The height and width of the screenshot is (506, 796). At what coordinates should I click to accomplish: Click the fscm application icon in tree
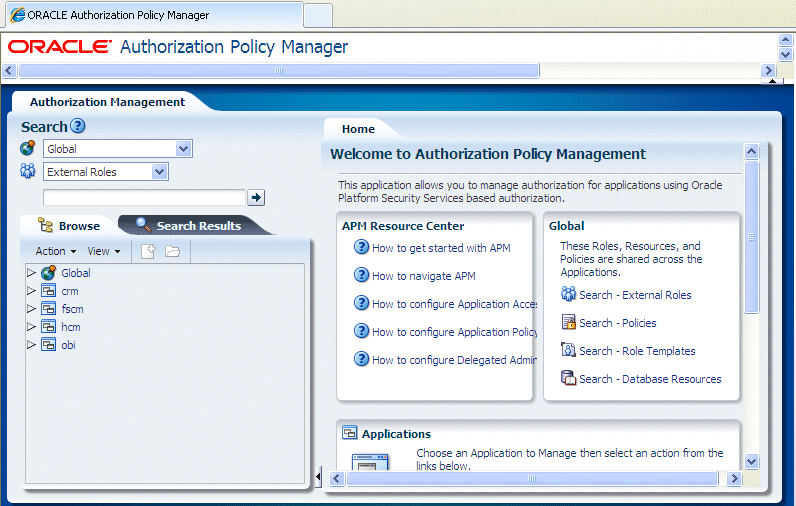(48, 309)
